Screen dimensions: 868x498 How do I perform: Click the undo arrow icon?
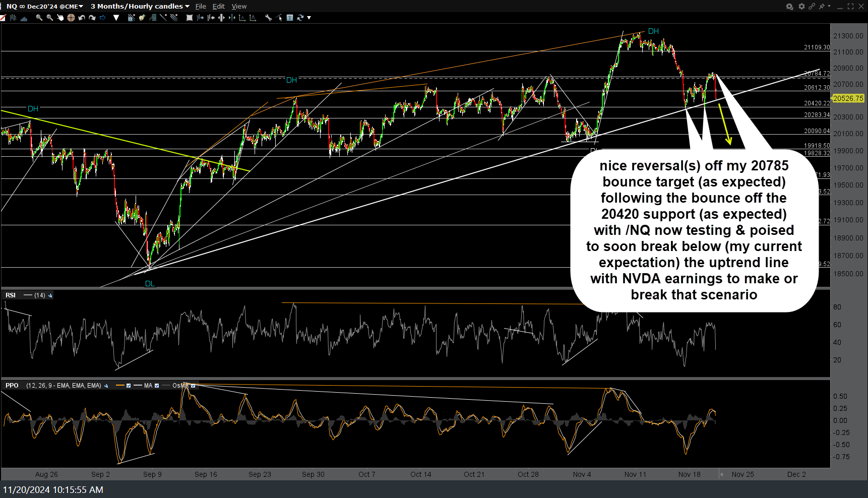pyautogui.click(x=82, y=18)
